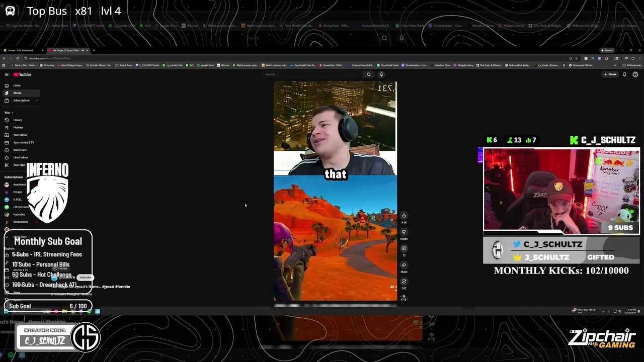Open the Spin the Wheel bookmark

point(99,65)
